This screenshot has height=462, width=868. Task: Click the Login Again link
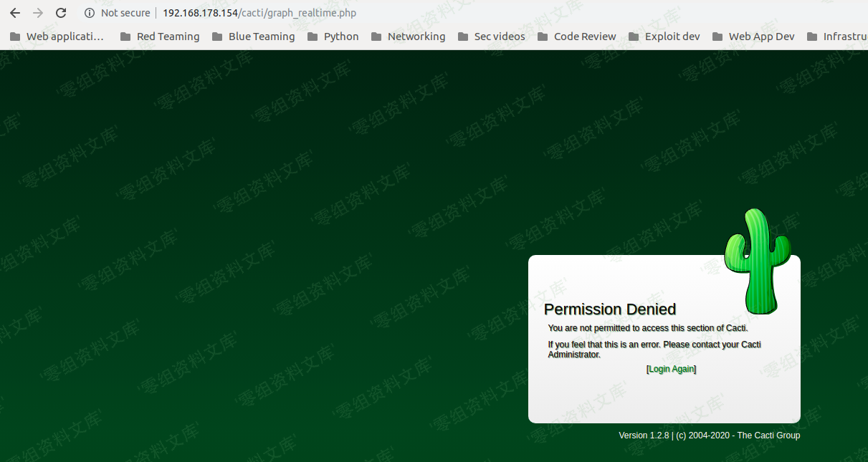pyautogui.click(x=671, y=369)
